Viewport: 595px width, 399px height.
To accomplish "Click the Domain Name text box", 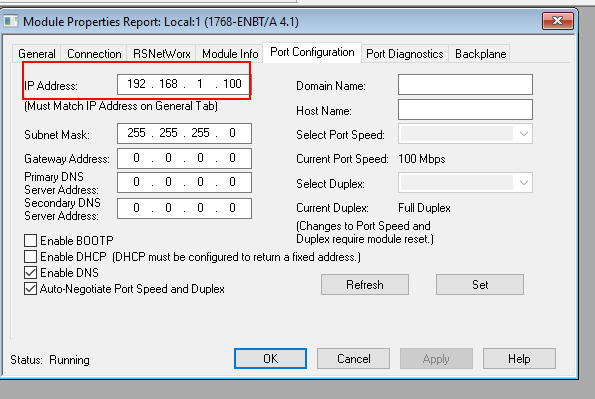I will click(465, 85).
